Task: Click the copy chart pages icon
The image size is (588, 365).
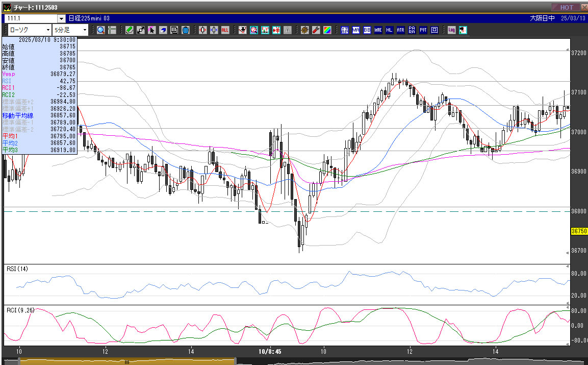Action: (x=174, y=30)
